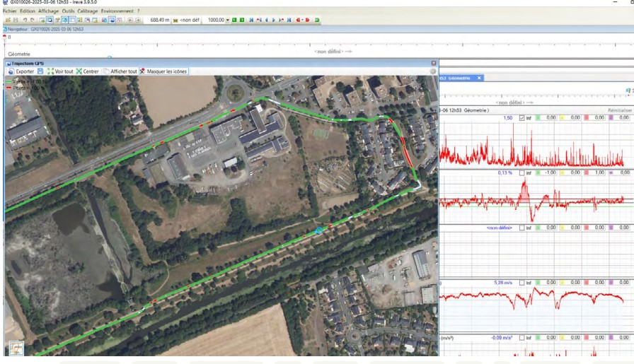This screenshot has width=634, height=364.
Task: Center the map with the Centrer button
Action: coord(87,71)
